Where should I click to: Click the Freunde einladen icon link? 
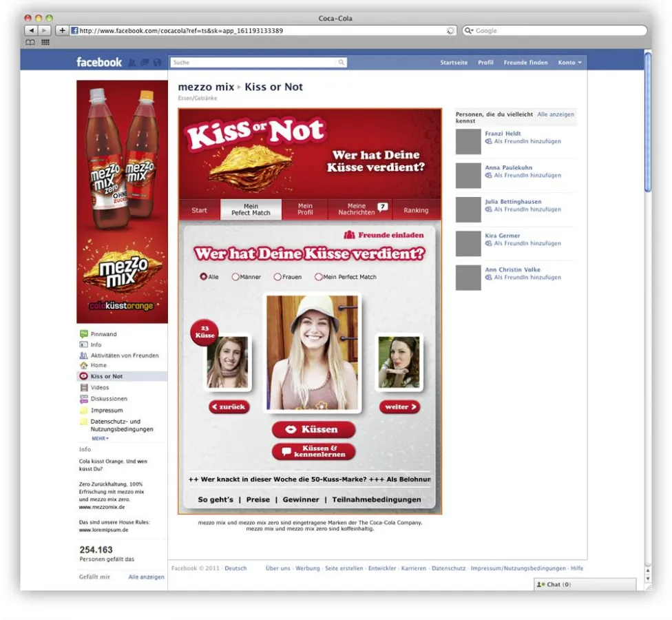(384, 235)
